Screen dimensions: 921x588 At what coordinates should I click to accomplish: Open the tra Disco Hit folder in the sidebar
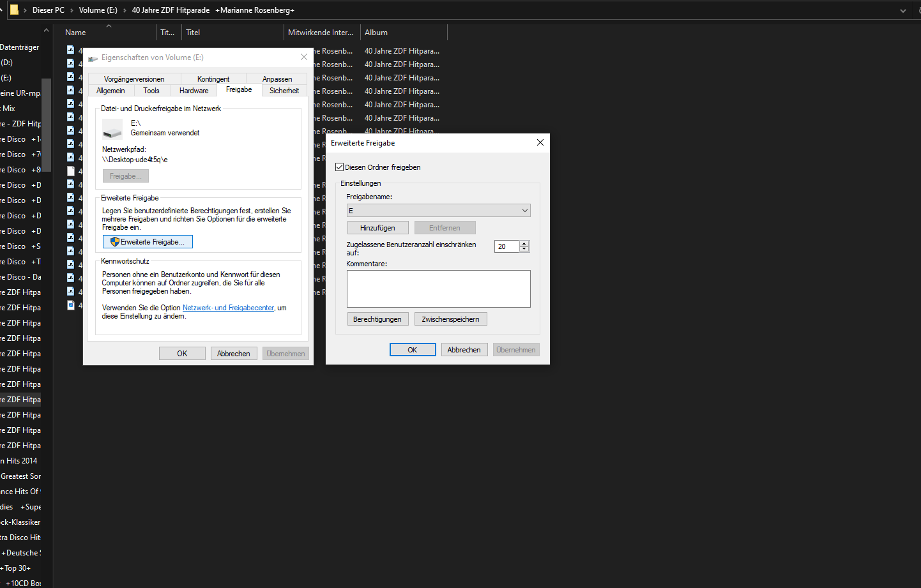[20, 538]
